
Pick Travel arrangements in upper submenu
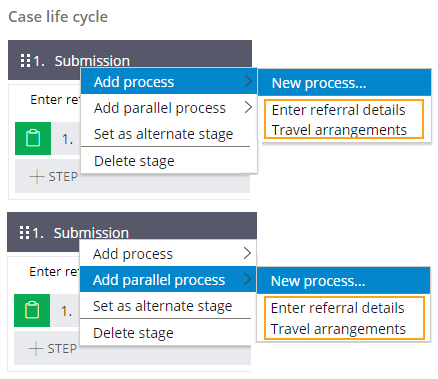point(339,130)
